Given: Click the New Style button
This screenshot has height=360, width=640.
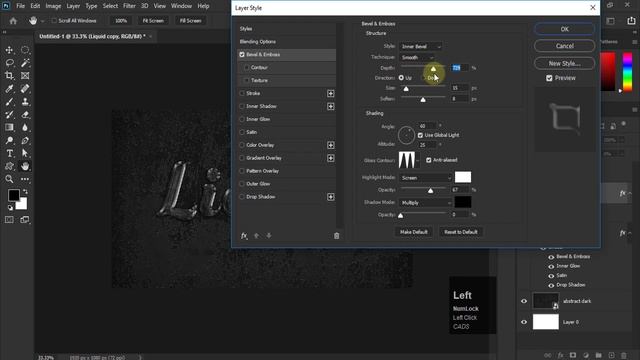Looking at the screenshot, I should pos(564,63).
